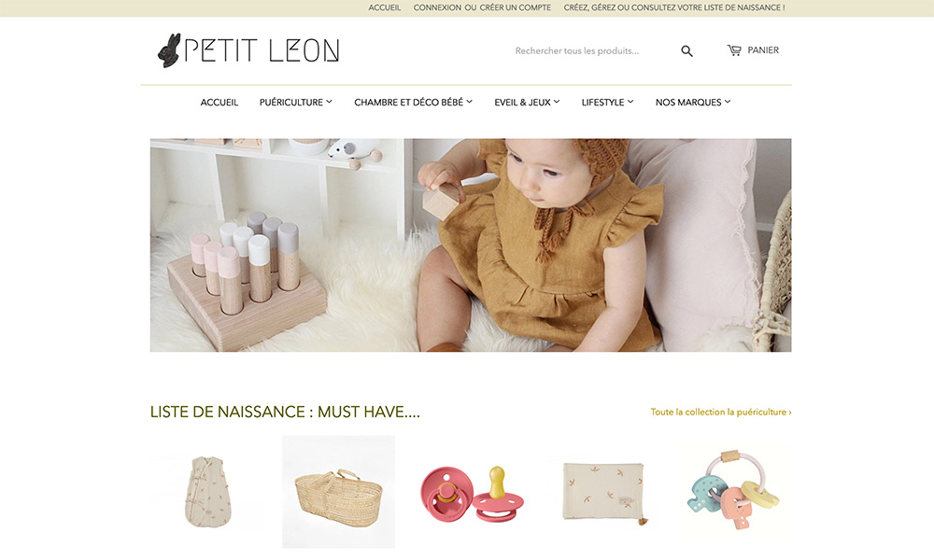Image resolution: width=934 pixels, height=560 pixels.
Task: Open the shopping cart icon
Action: point(734,50)
